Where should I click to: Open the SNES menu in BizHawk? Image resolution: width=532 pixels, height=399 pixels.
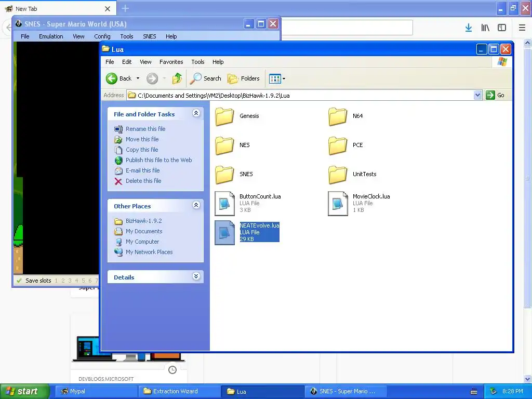150,36
